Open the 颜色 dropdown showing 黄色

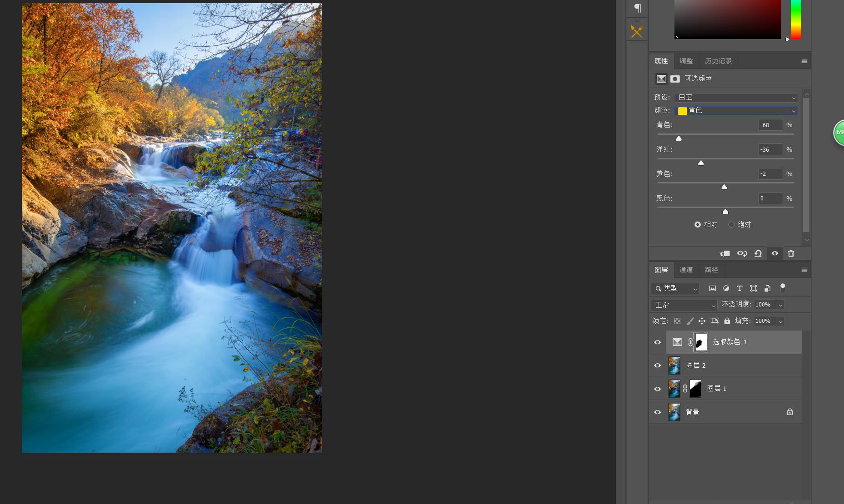(736, 110)
